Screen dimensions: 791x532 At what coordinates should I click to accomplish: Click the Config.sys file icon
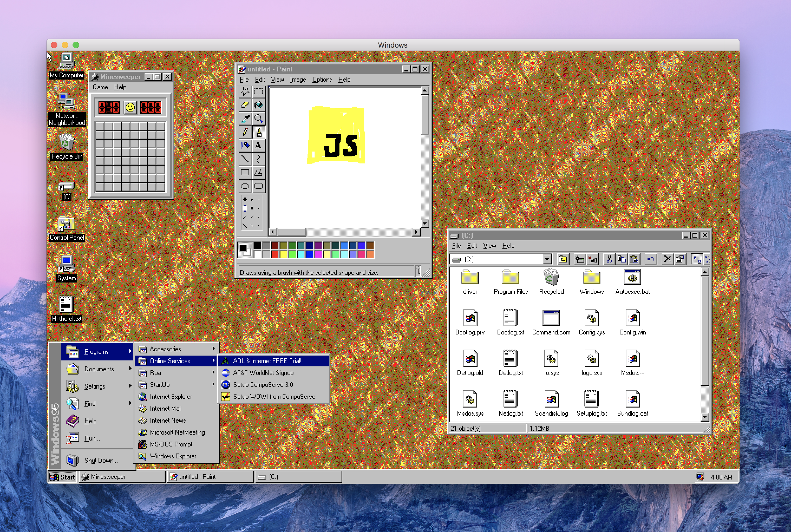tap(591, 319)
